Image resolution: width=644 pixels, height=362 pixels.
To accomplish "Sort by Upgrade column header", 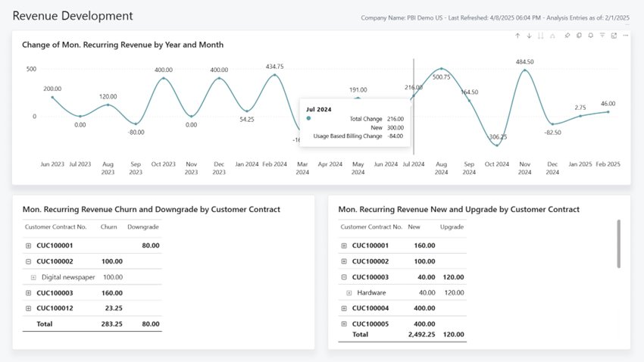I will 452,227.
